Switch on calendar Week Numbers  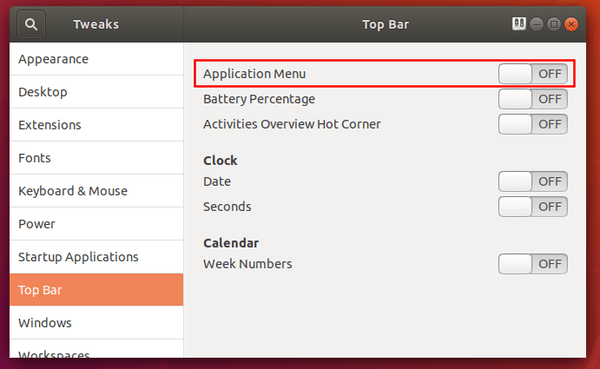[533, 264]
